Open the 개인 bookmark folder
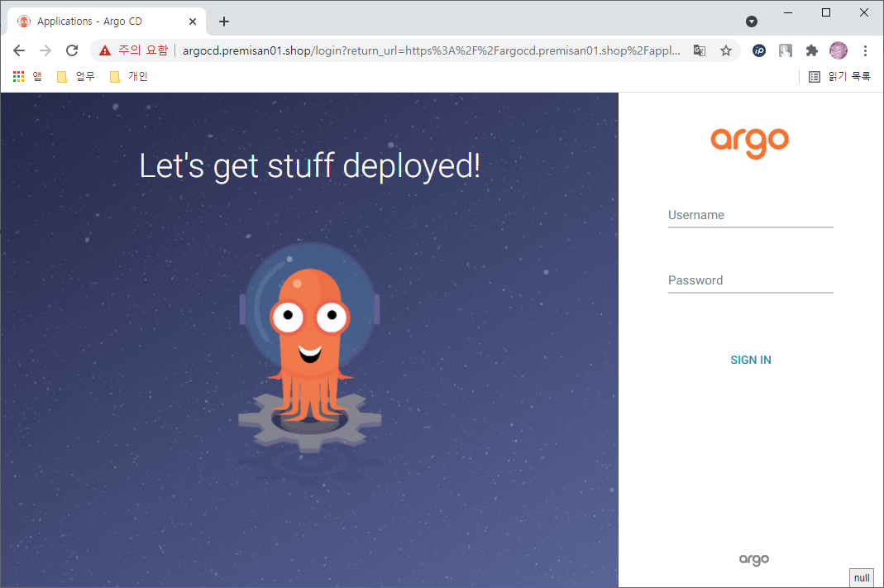 128,77
